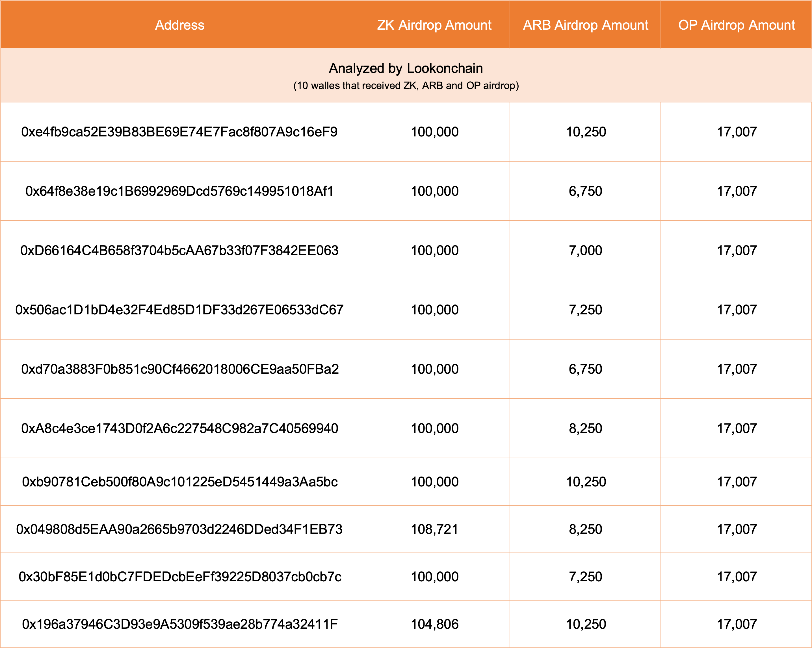812x648 pixels.
Task: Click address starting with 0x506ac1D1bD4e
Action: 179,310
